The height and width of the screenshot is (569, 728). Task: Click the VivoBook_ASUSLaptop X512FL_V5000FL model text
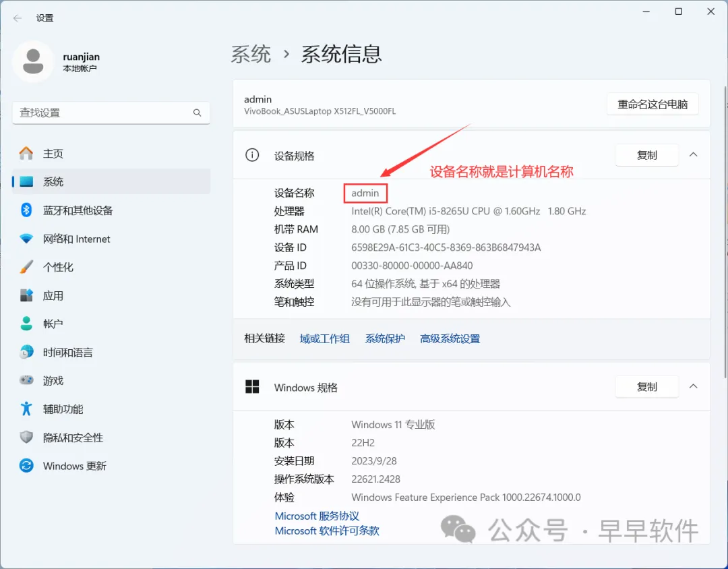pos(320,111)
